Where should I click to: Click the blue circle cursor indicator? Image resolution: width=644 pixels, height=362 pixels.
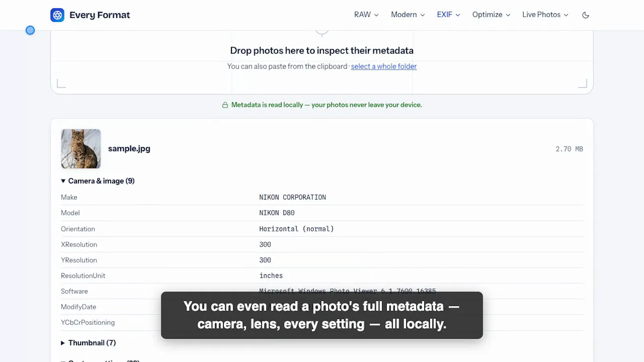point(30,30)
